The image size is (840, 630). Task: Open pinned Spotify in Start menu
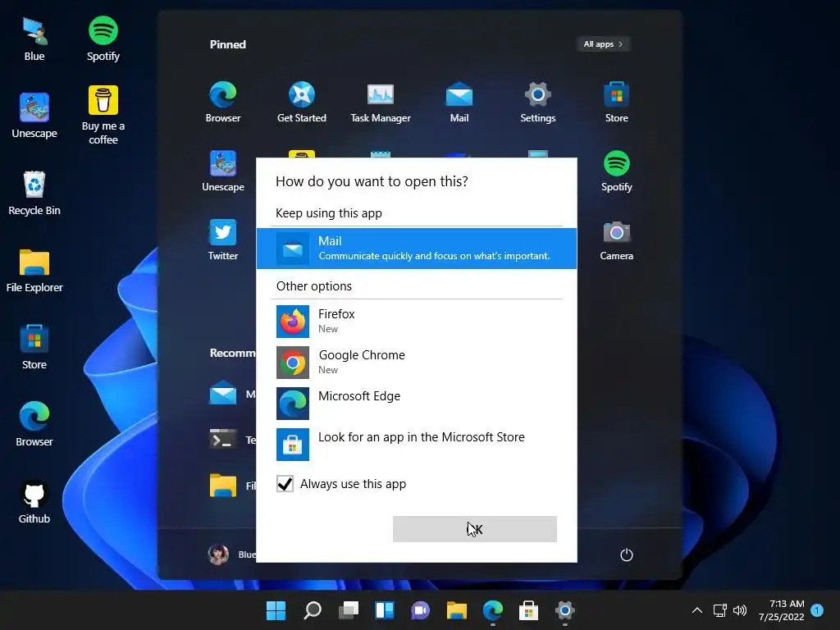[x=617, y=171]
